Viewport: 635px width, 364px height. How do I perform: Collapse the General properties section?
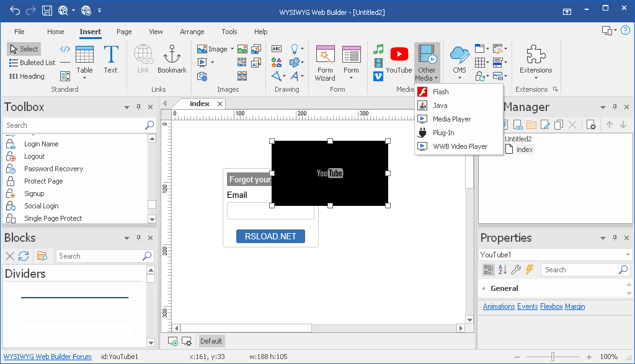(x=484, y=288)
